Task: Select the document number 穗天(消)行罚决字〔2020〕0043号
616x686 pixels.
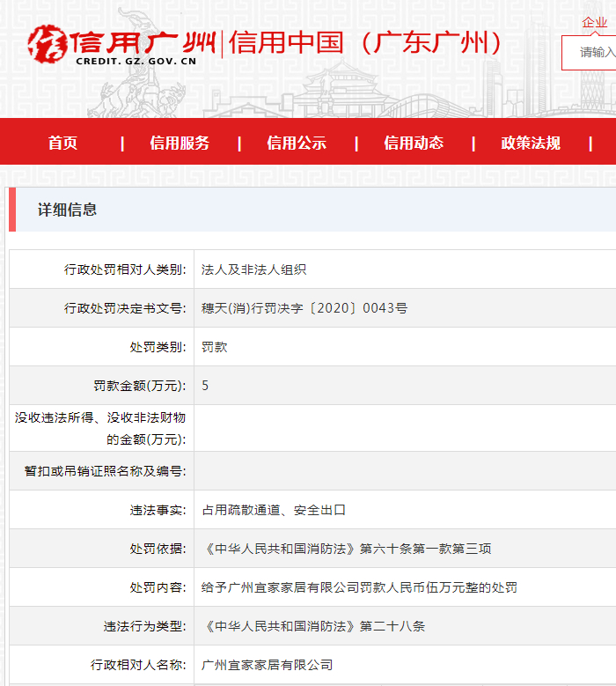Action: [304, 308]
